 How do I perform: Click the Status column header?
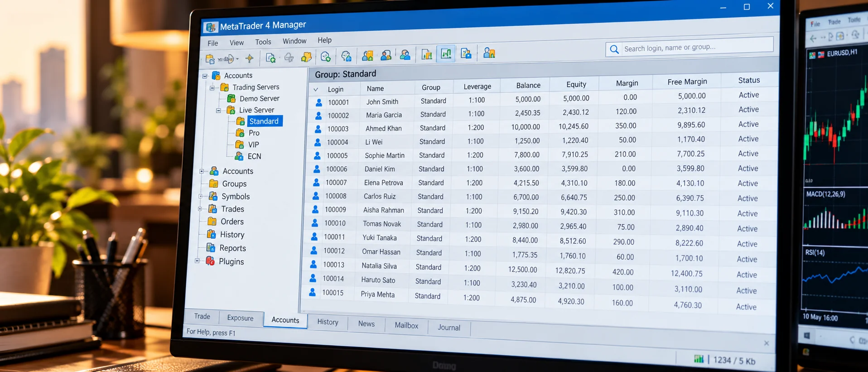pos(749,80)
